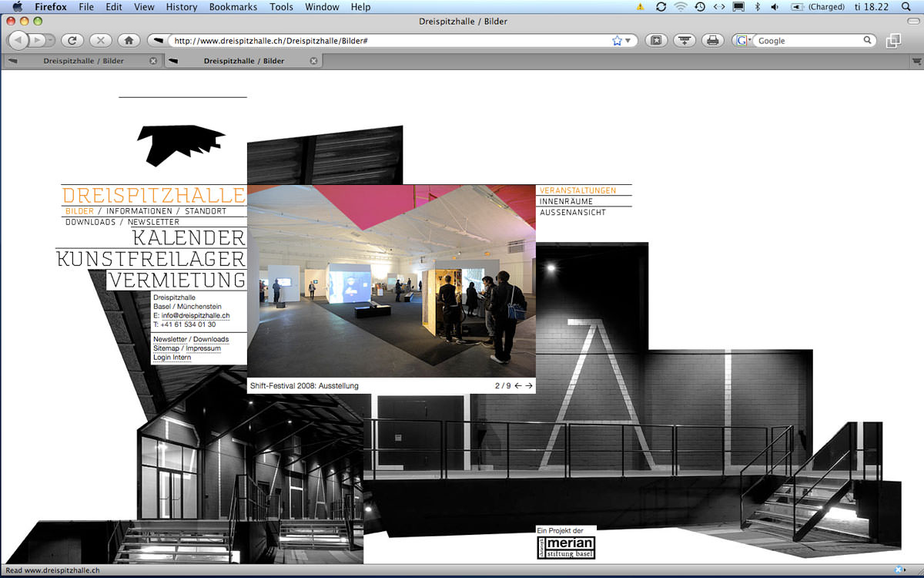Open the back/forward history dropdown arrow
Image resolution: width=924 pixels, height=578 pixels.
51,40
